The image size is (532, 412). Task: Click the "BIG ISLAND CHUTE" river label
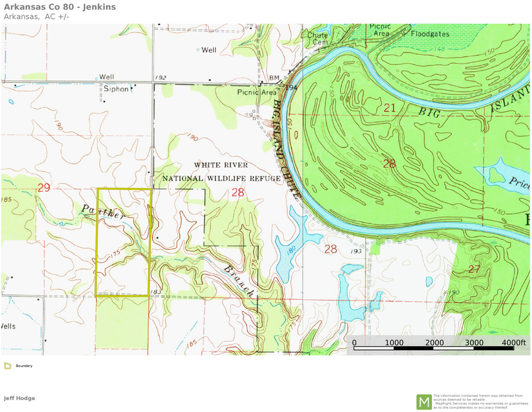point(286,150)
